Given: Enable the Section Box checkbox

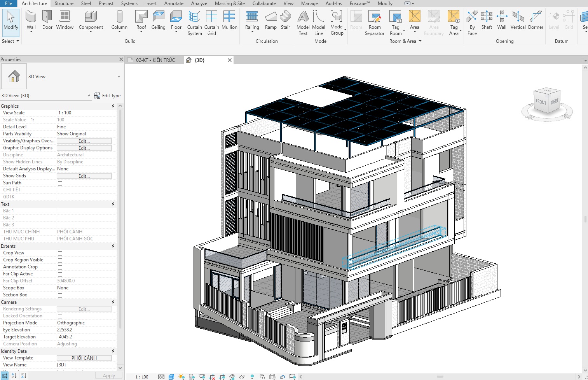Looking at the screenshot, I should coord(60,295).
